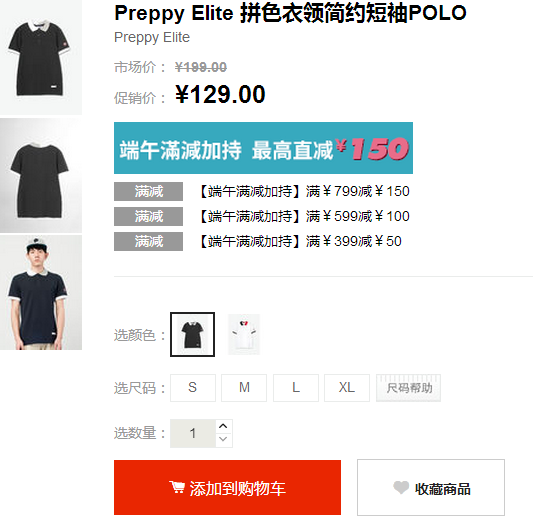
Task: Decrease quantity with the down arrow
Action: (x=223, y=440)
